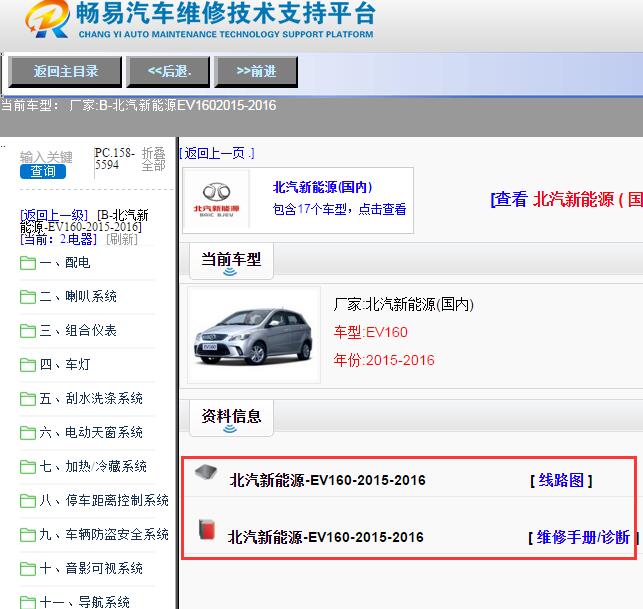Screen dimensions: 643x609
Task: Click the 畅易 platform logo icon
Action: (47, 19)
